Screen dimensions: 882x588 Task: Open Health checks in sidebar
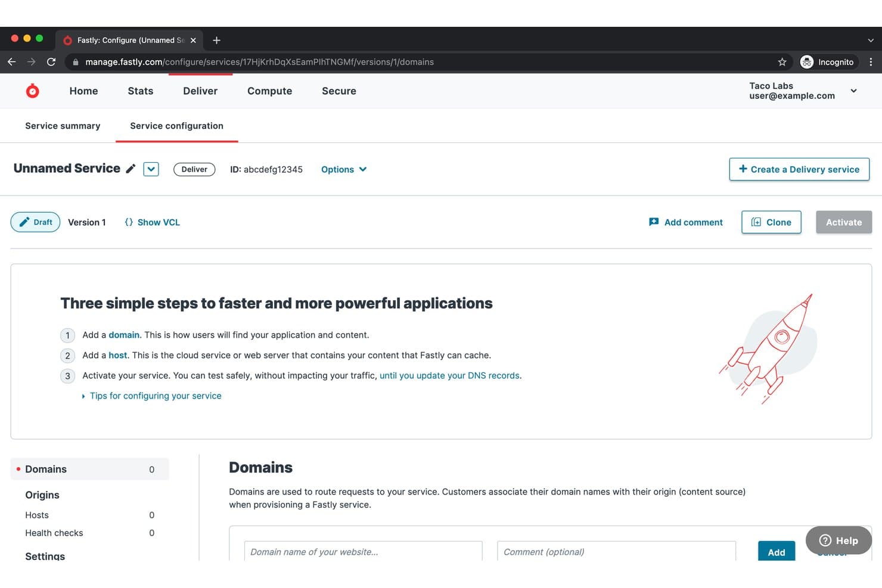click(90, 533)
